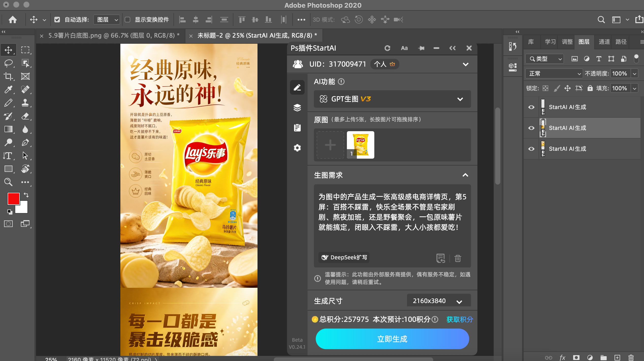Hide the bottom StartAI AI生成 layer
The image size is (644, 361).
click(x=531, y=149)
